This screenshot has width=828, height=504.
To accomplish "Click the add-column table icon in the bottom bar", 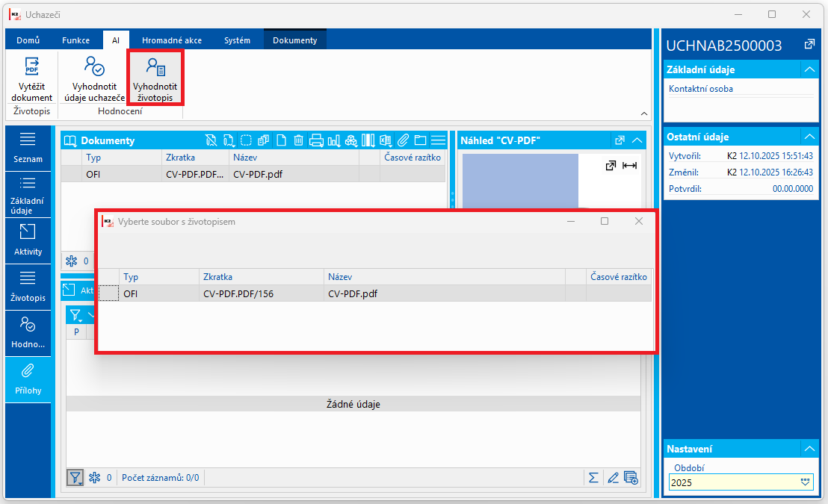I will pos(631,478).
